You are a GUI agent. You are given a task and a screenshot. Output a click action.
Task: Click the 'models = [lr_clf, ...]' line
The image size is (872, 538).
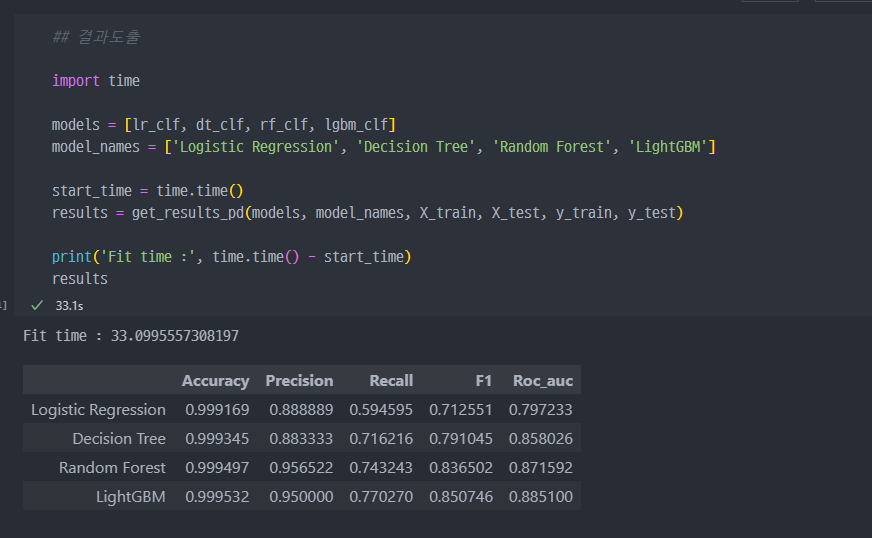coord(224,125)
